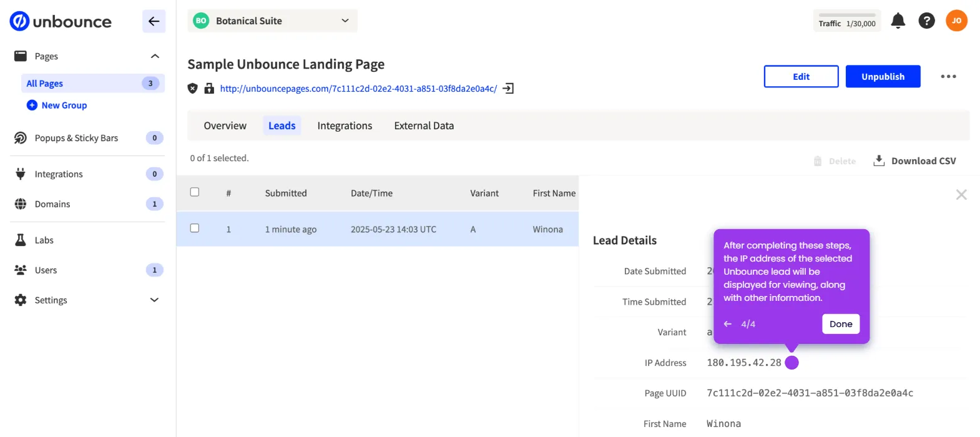The height and width of the screenshot is (437, 980).
Task: Click the Integrations count badge 0
Action: 155,174
